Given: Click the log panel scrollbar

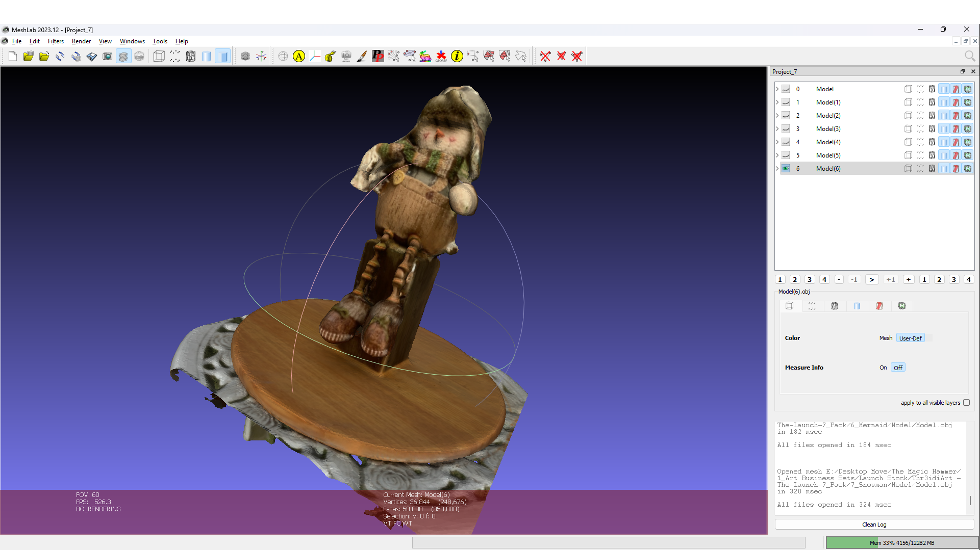Looking at the screenshot, I should point(970,500).
